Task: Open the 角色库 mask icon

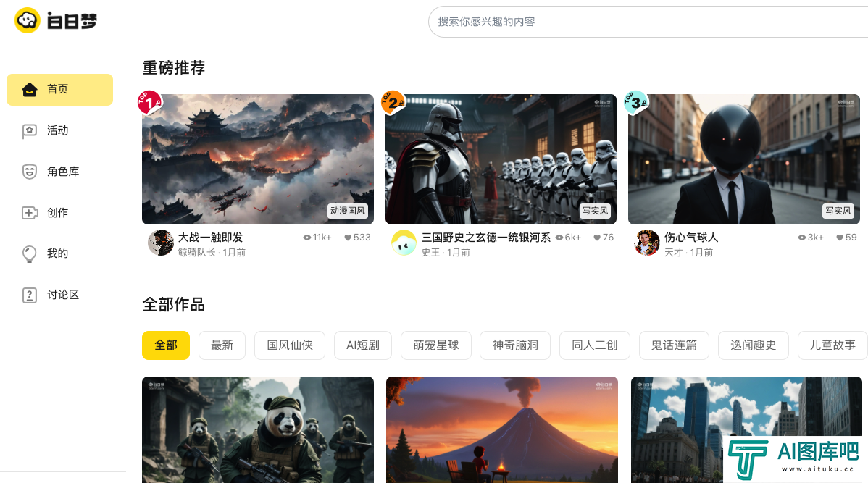Action: coord(29,172)
